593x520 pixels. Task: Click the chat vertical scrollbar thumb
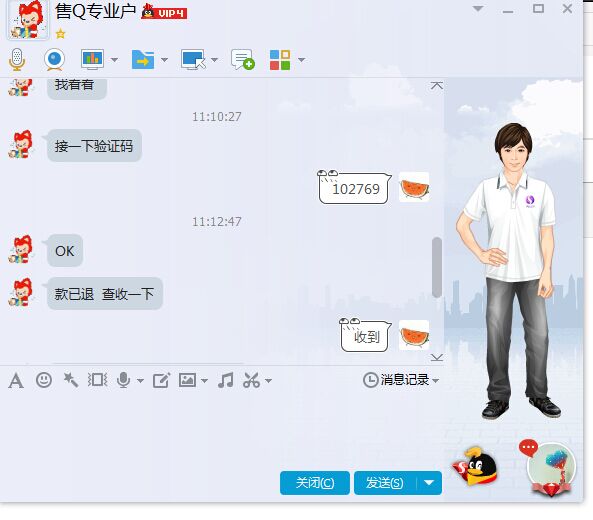437,267
